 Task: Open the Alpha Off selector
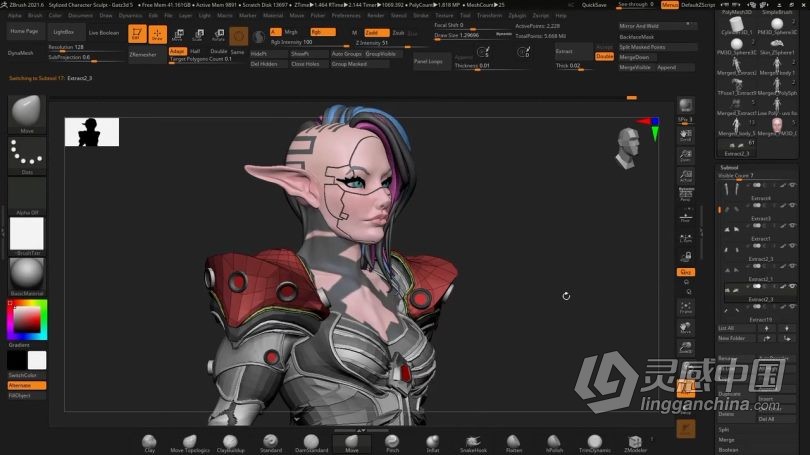click(27, 196)
